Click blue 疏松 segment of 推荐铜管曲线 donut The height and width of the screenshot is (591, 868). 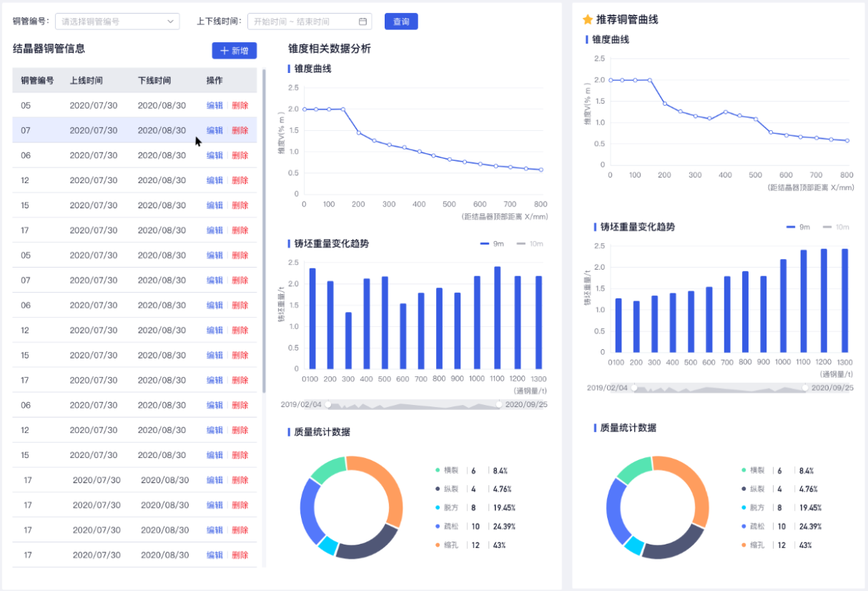(x=615, y=510)
